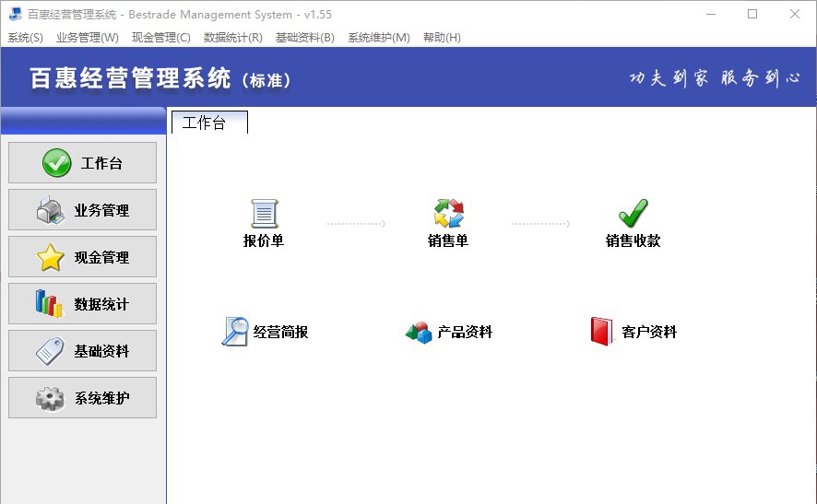Open the 销售单 colored arrows icon
Image resolution: width=817 pixels, height=504 pixels.
(x=449, y=213)
